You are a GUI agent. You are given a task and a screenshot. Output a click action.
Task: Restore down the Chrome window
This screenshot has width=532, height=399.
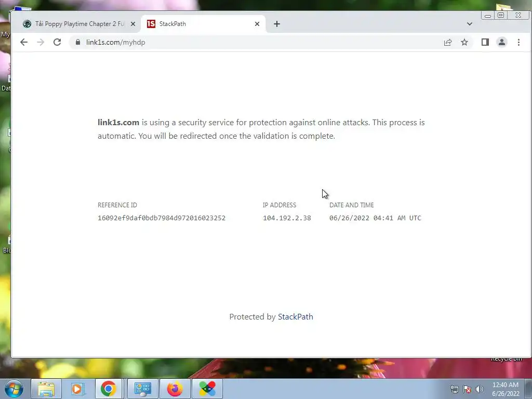click(x=500, y=15)
